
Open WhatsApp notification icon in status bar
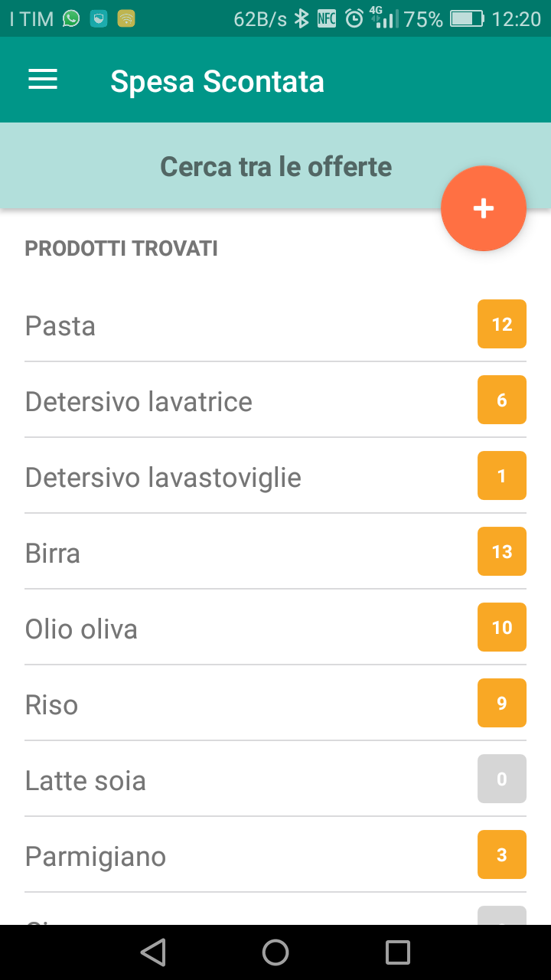pyautogui.click(x=71, y=19)
